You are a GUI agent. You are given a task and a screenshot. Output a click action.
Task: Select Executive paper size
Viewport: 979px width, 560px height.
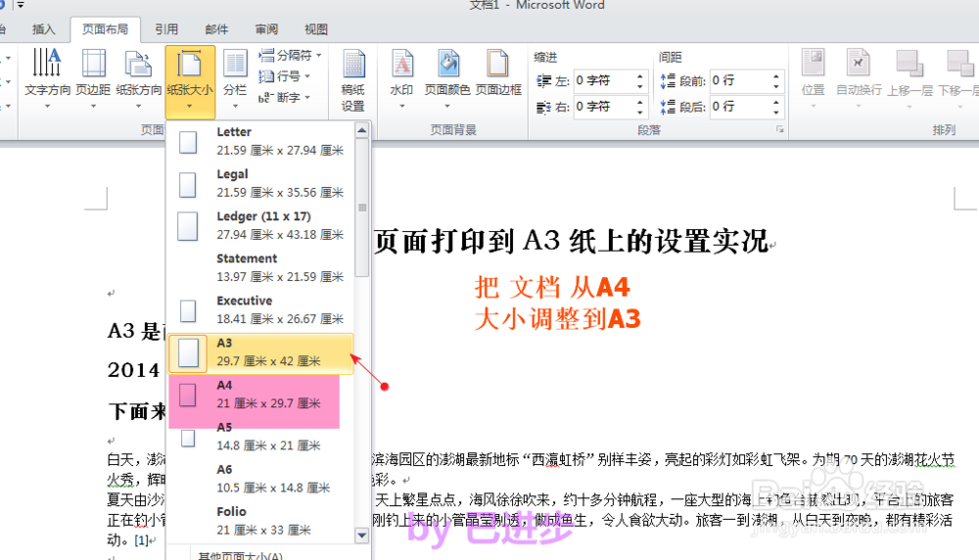point(261,310)
